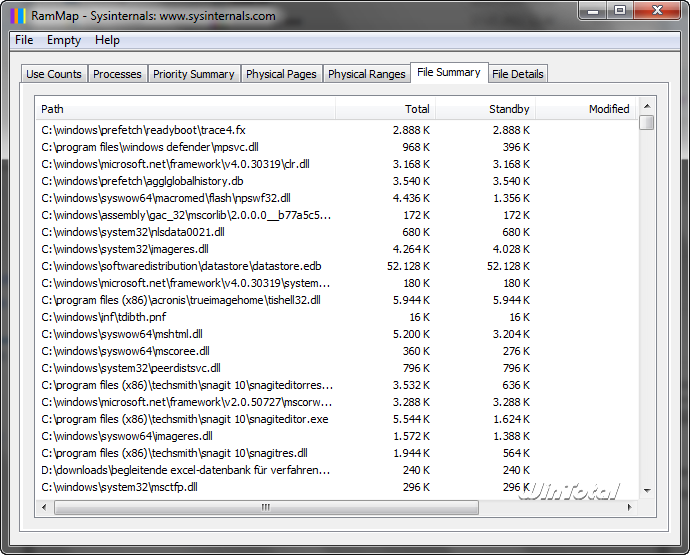Click the 1.356 K Standby value for npswf32.dll

tap(511, 198)
